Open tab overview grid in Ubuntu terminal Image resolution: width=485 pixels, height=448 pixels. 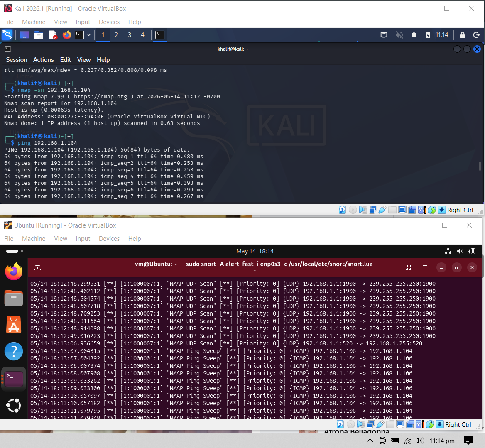(x=408, y=267)
